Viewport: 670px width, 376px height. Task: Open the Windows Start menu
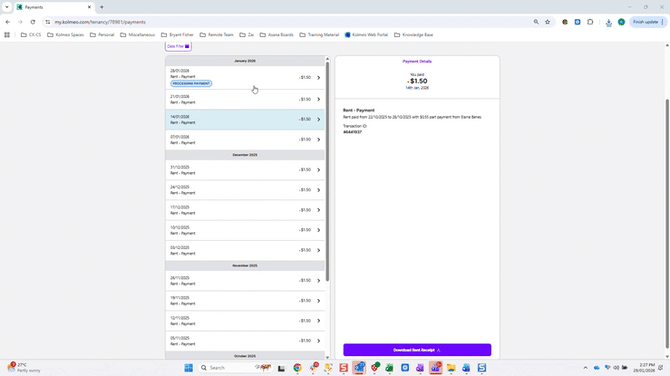(188, 368)
